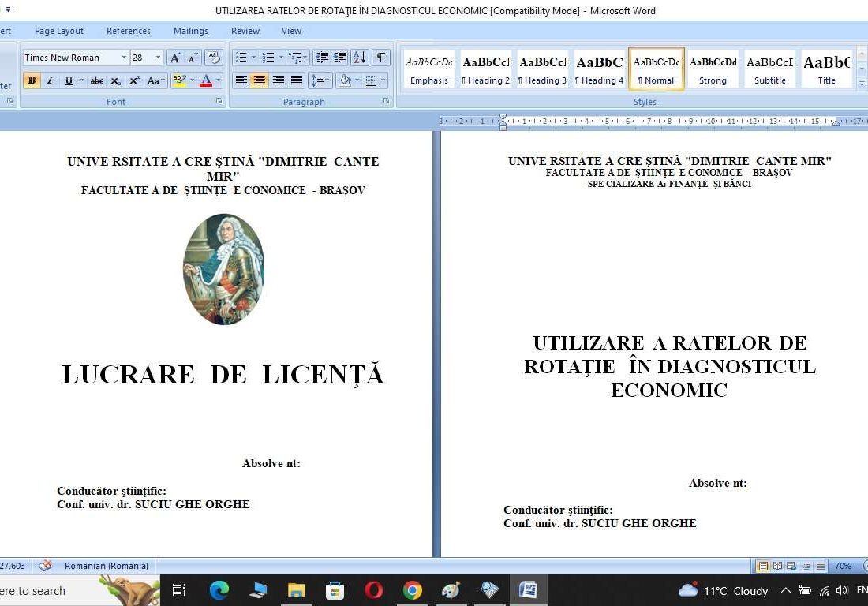Click the Subscript icon

coord(114,80)
